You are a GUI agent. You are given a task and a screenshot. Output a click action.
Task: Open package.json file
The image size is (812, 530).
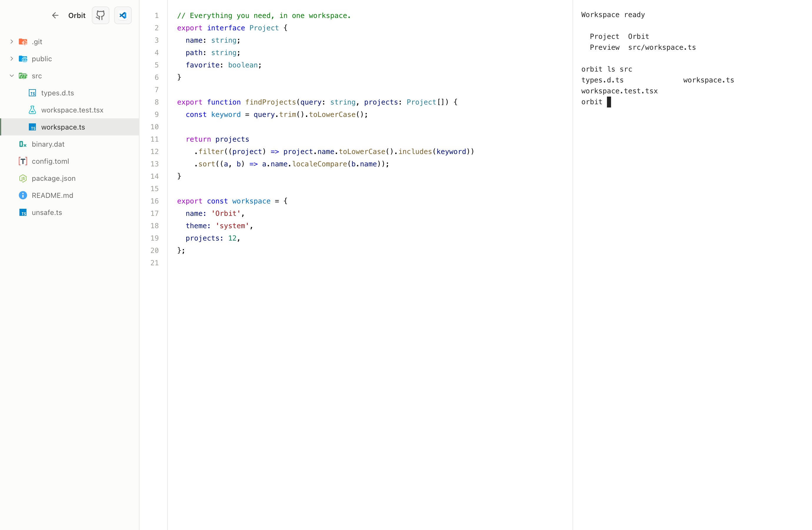pyautogui.click(x=70, y=178)
